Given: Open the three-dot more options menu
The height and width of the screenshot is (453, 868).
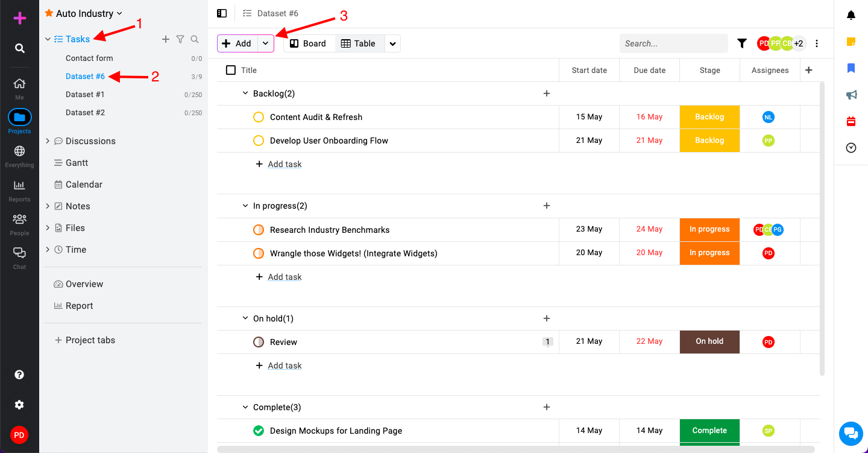Looking at the screenshot, I should pos(817,43).
